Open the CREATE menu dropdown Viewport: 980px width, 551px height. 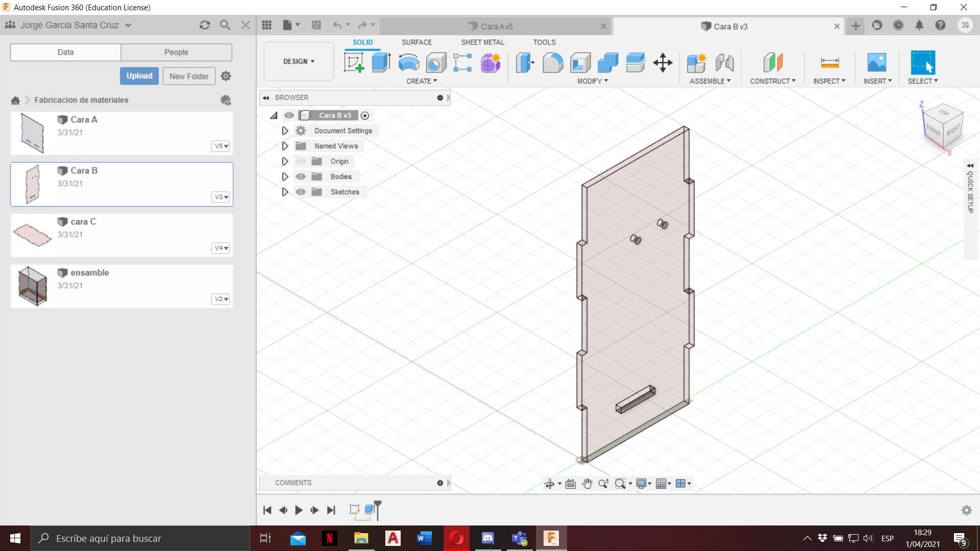[422, 81]
